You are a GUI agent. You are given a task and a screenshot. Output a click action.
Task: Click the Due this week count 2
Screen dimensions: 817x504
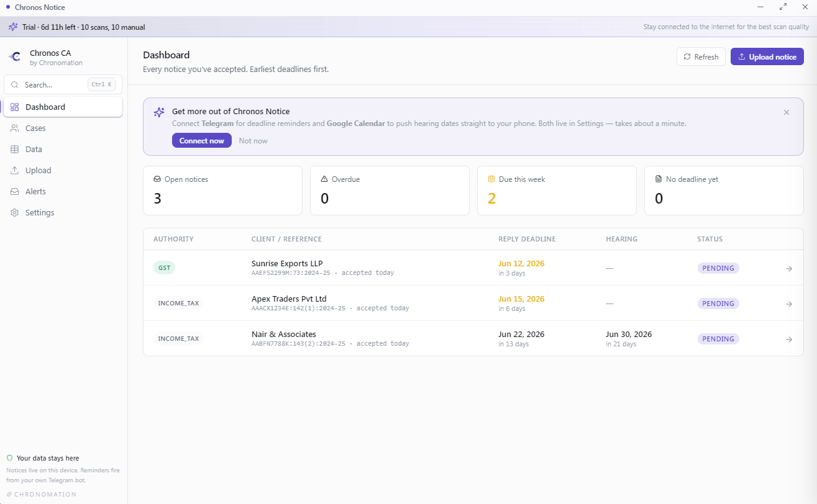tap(491, 199)
